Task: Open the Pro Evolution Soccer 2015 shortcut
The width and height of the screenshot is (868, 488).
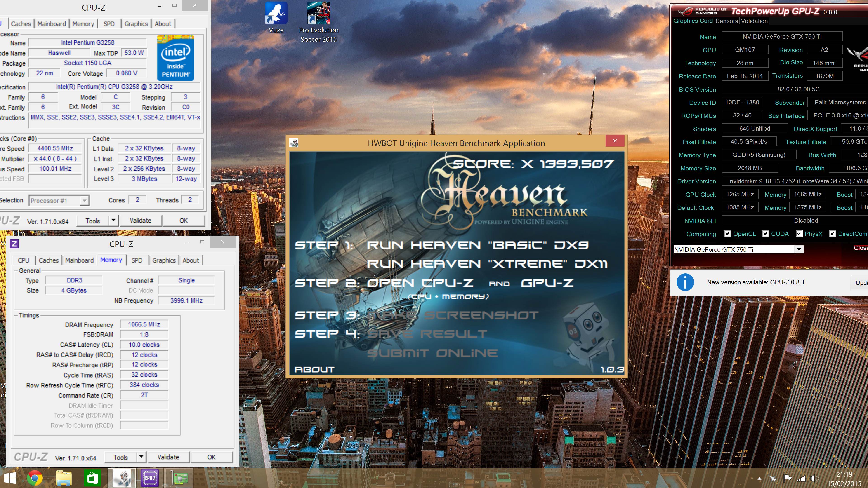Action: (x=318, y=22)
